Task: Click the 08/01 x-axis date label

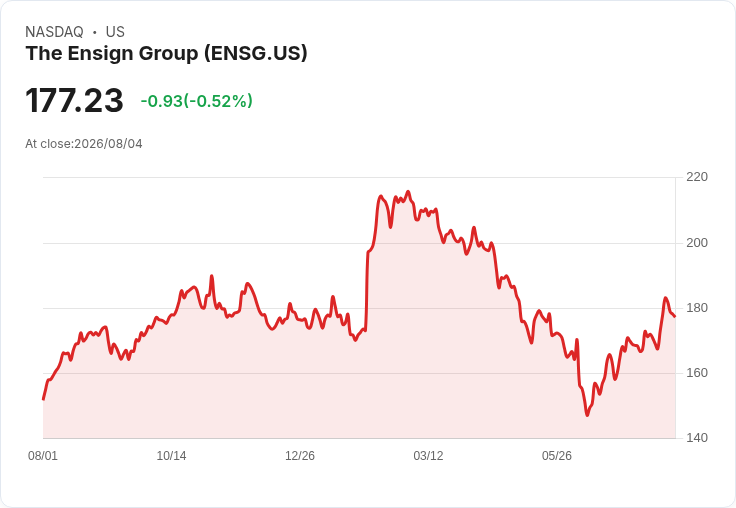Action: pyautogui.click(x=43, y=456)
